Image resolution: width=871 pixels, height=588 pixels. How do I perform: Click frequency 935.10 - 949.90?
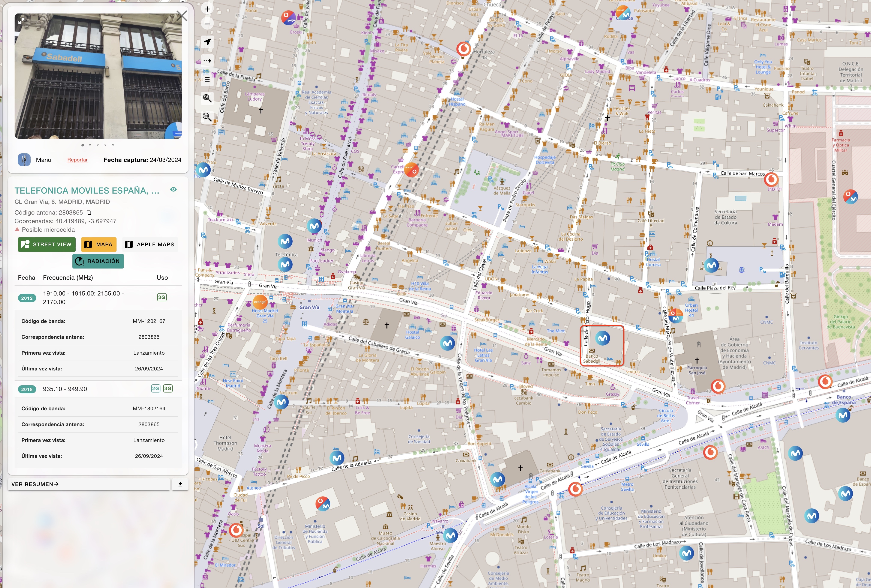click(65, 389)
